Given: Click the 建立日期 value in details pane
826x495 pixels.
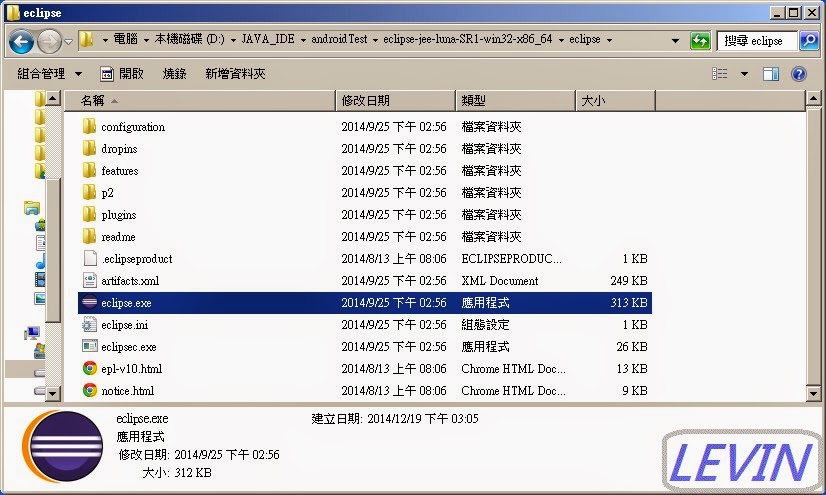Looking at the screenshot, I should 423,419.
